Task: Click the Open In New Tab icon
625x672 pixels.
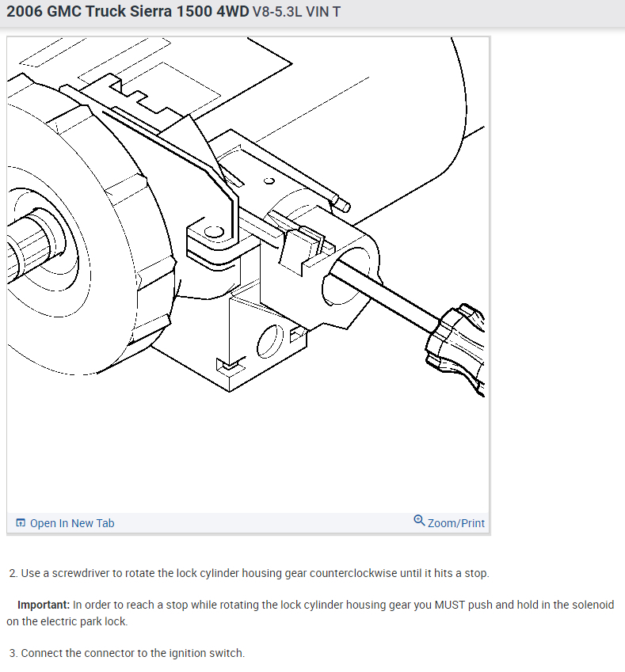Action: (20, 523)
